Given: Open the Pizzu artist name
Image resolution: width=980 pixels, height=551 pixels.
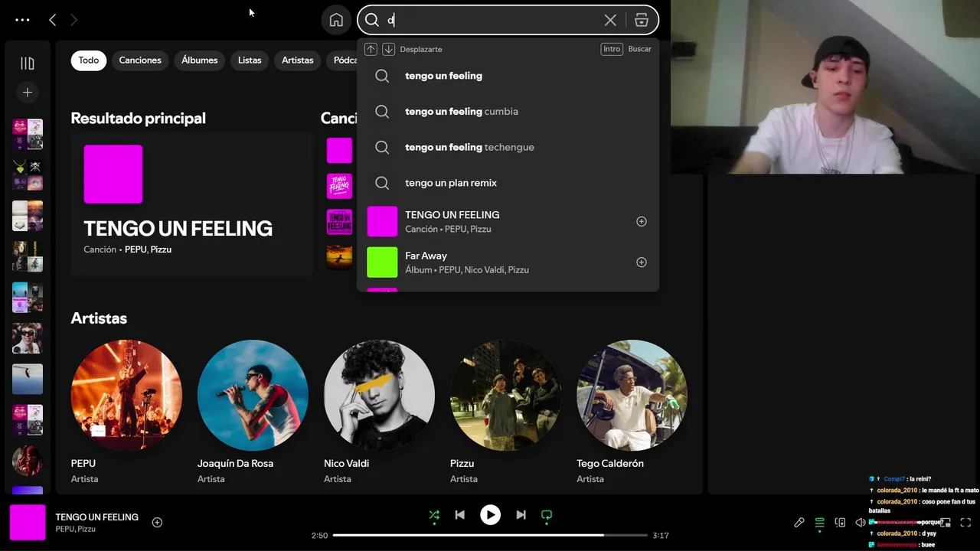Looking at the screenshot, I should pos(462,464).
